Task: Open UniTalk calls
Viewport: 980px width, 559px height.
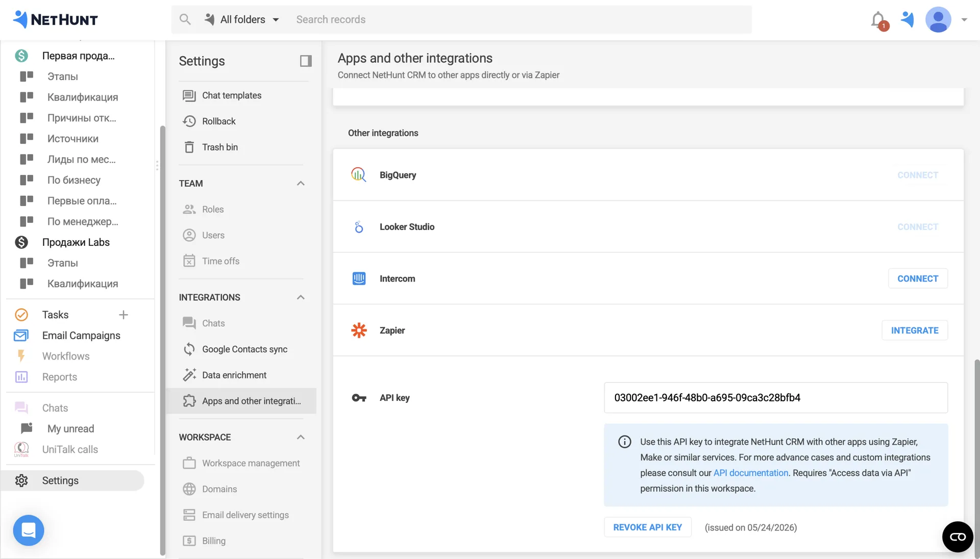Action: point(70,449)
